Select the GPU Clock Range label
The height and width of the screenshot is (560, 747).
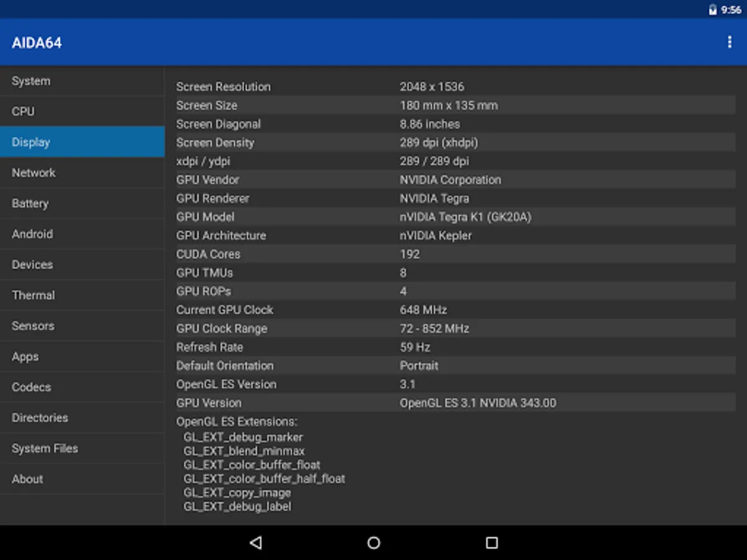coord(222,329)
